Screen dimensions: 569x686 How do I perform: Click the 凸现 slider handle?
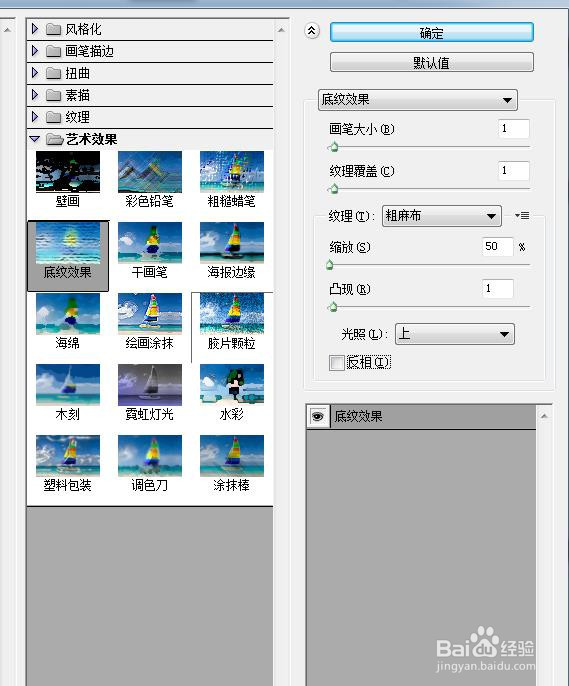[333, 307]
